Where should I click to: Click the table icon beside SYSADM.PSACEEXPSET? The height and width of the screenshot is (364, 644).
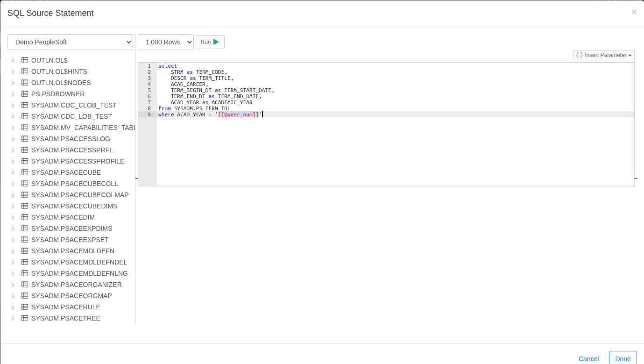coord(25,240)
